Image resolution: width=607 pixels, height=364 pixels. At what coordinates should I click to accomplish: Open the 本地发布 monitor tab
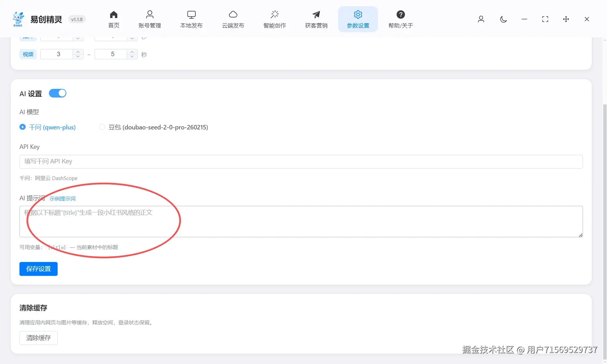(x=191, y=19)
